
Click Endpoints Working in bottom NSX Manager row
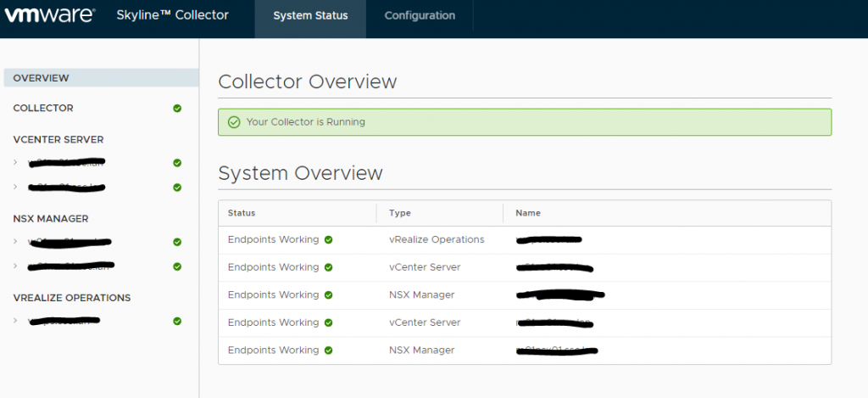tap(274, 350)
